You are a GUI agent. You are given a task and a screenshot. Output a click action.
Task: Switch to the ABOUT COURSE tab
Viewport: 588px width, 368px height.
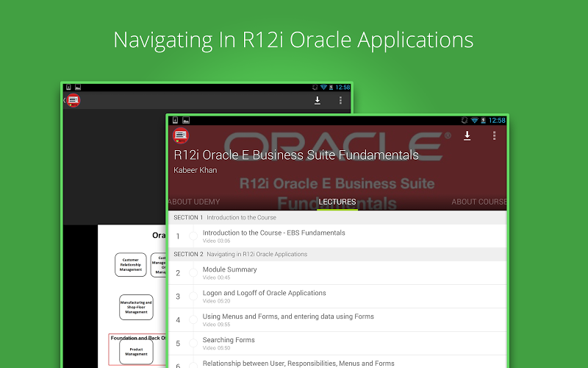point(479,202)
